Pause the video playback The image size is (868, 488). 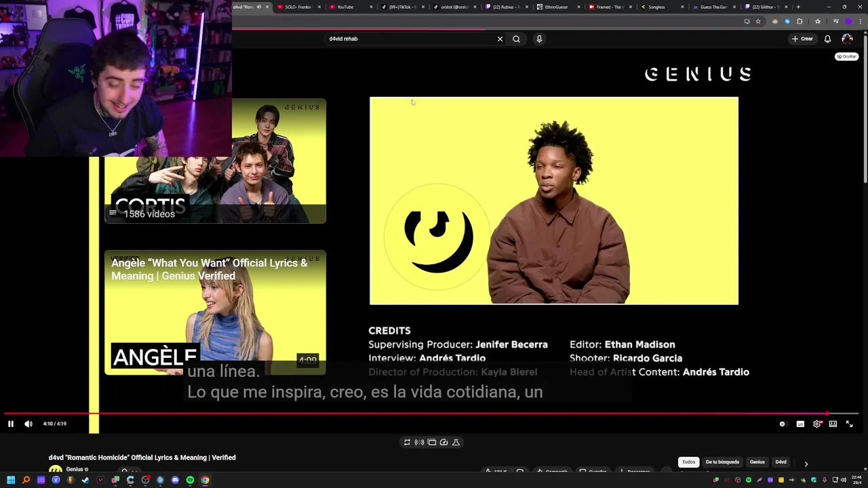coord(11,424)
